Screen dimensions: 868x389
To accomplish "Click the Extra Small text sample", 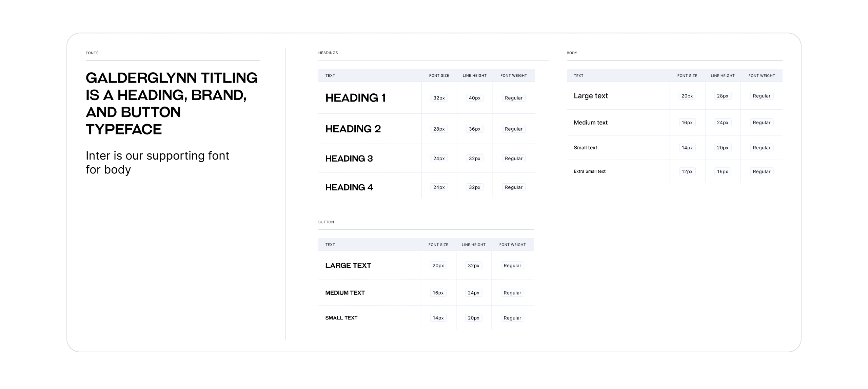I will (589, 171).
